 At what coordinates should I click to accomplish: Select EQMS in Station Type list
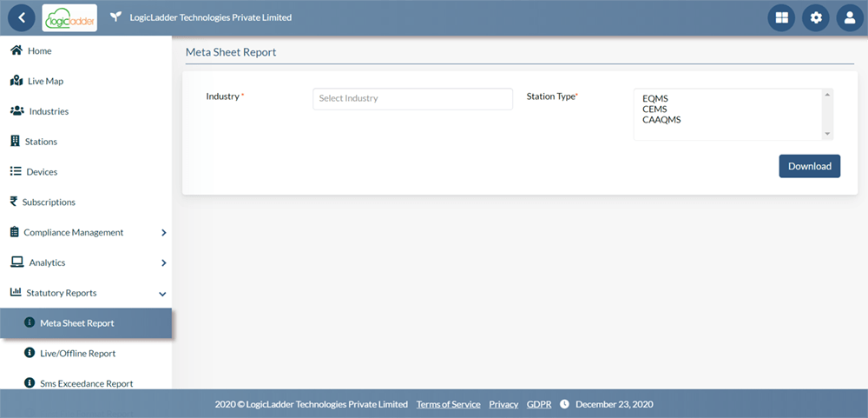pyautogui.click(x=654, y=99)
